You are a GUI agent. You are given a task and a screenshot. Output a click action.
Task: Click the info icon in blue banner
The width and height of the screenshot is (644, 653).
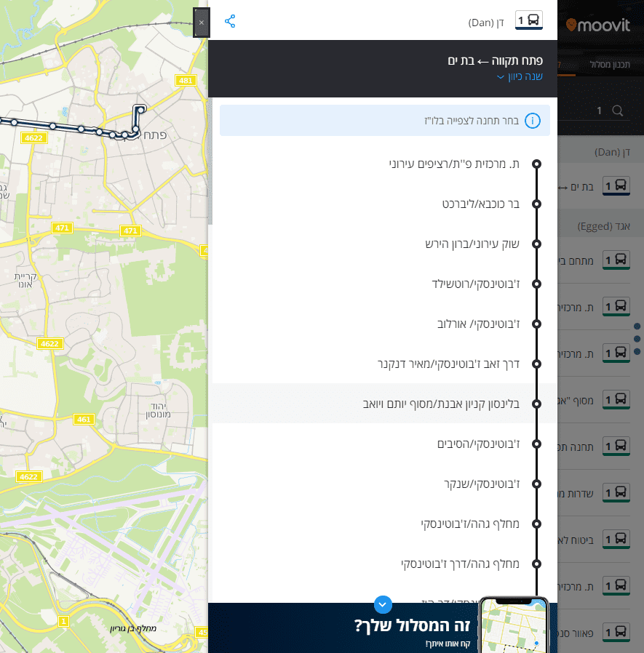532,121
